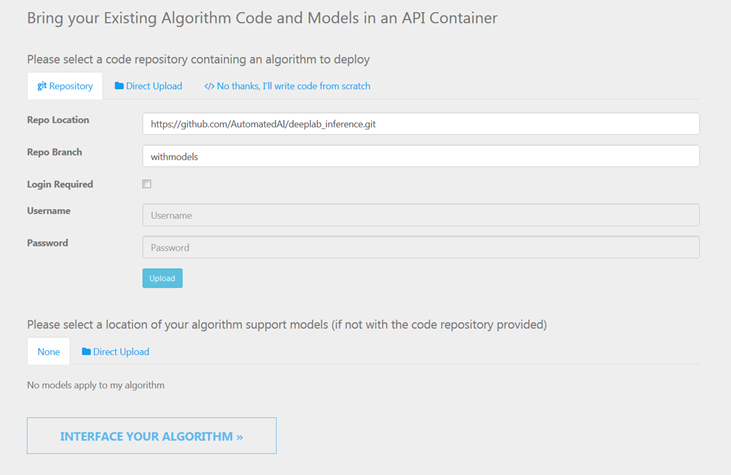Click the Repo Branch input field
Viewport: 731px width, 475px height.
(x=421, y=156)
